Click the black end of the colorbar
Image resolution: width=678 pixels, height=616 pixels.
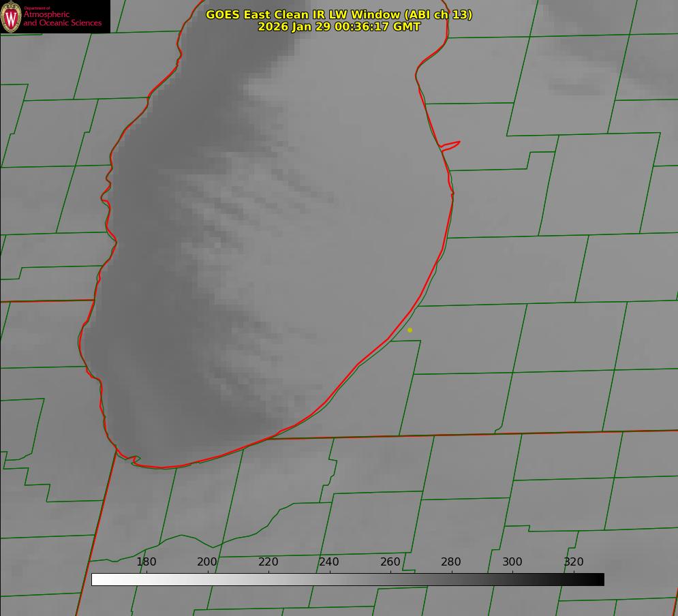(x=598, y=580)
